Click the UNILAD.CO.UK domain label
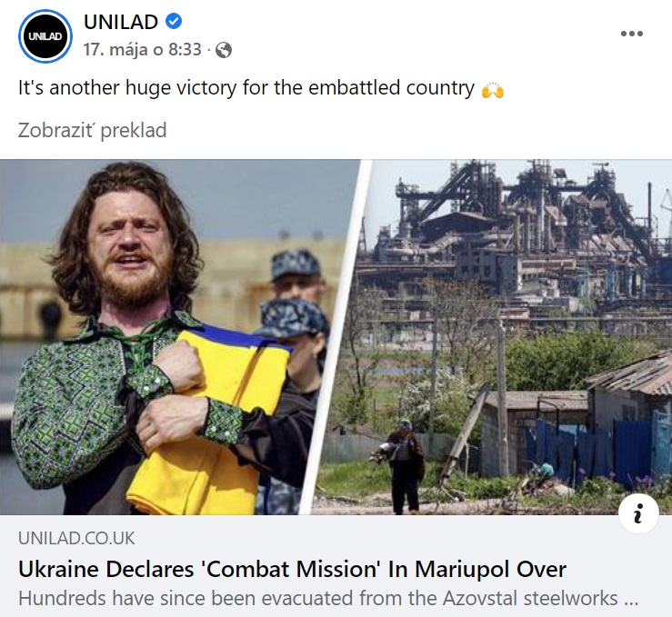 click(76, 538)
